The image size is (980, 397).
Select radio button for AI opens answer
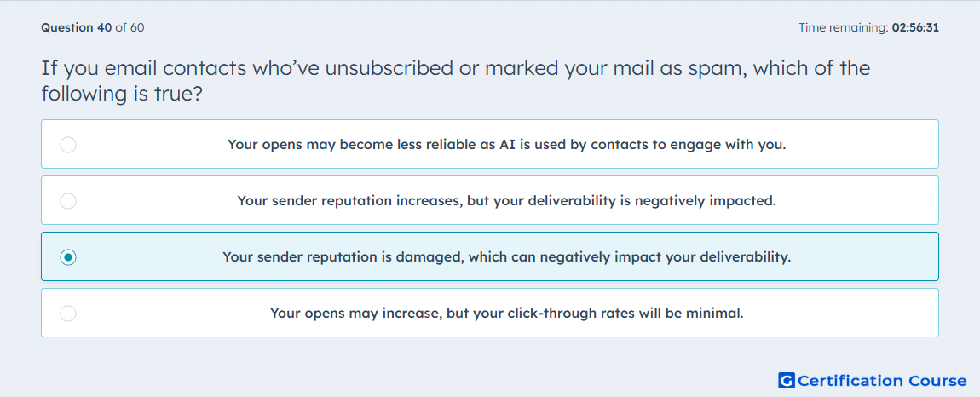(x=68, y=145)
